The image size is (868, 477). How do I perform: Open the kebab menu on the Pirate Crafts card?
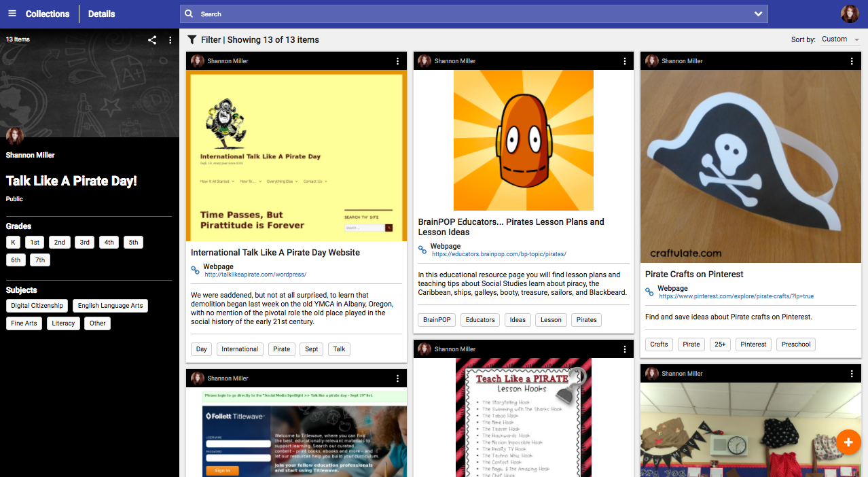pos(852,60)
